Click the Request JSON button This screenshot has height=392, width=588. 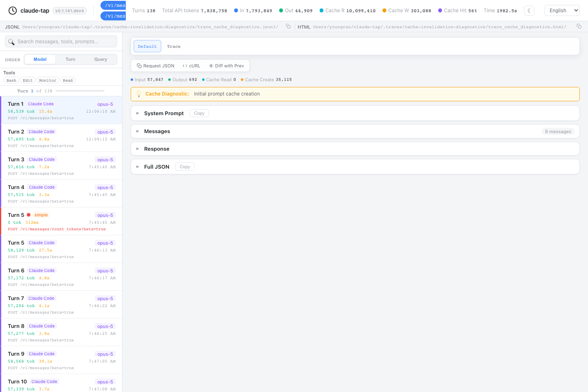(156, 66)
